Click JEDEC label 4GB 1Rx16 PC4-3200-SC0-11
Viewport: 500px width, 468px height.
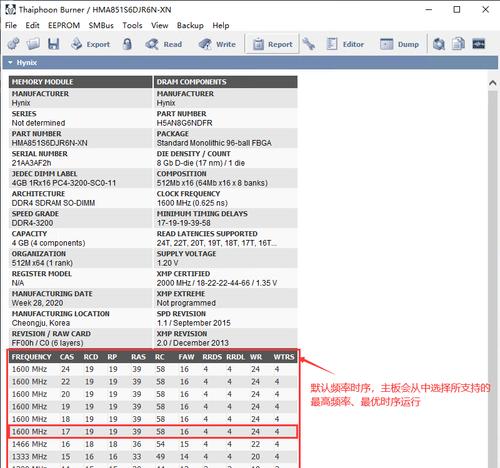pos(64,183)
